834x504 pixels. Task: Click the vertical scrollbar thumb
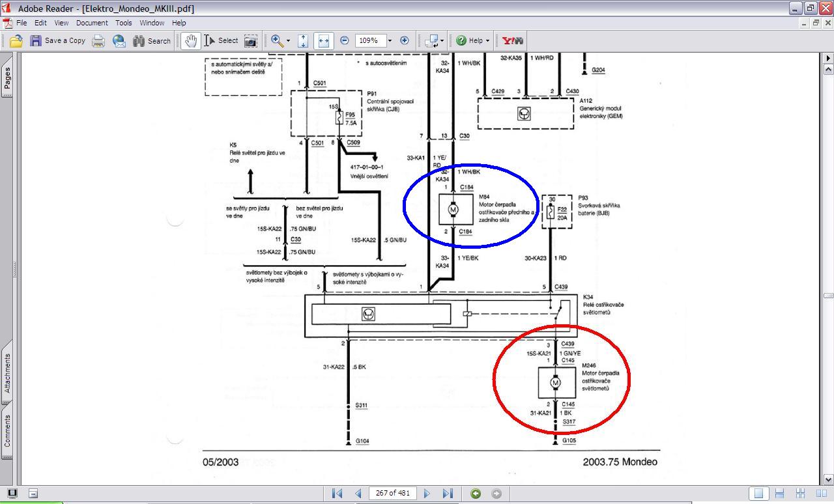tap(828, 296)
